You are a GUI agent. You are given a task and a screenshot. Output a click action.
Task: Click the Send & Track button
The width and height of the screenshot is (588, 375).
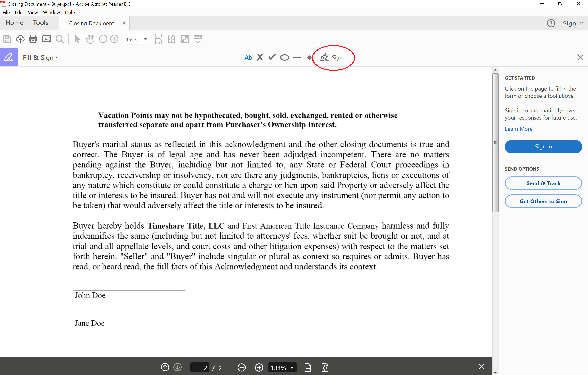[x=544, y=183]
